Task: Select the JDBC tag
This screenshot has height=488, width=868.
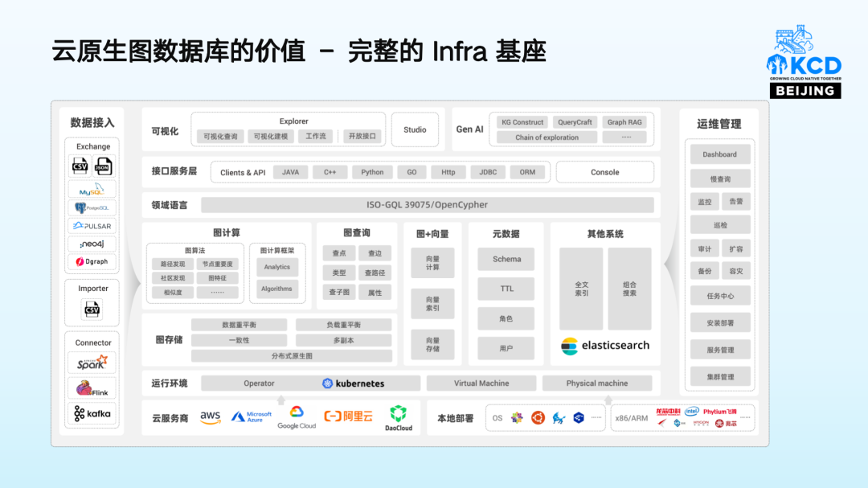Action: pyautogui.click(x=488, y=172)
